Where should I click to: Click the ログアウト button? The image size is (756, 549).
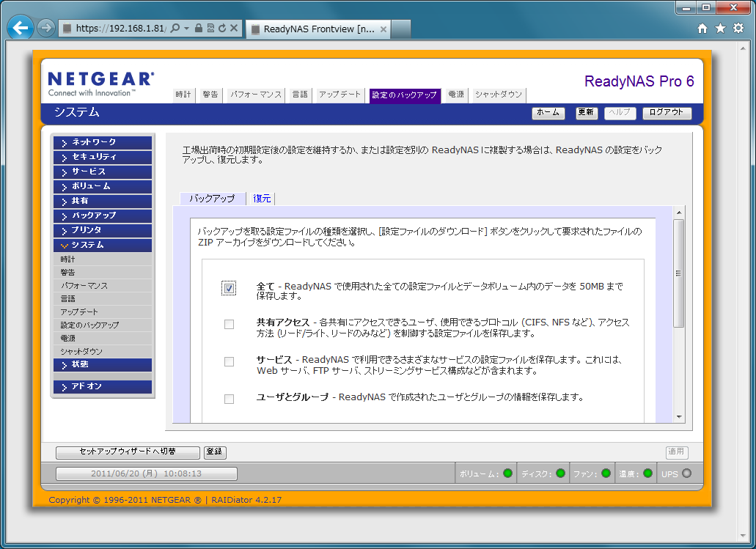click(667, 113)
